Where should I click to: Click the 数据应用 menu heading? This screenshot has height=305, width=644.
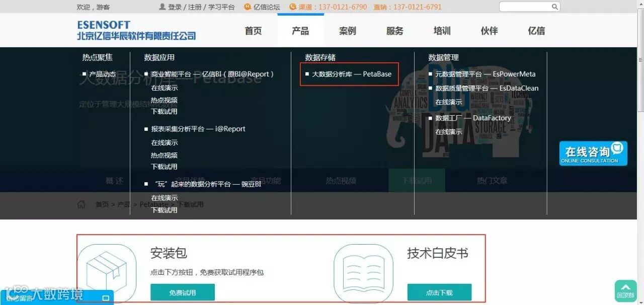(x=159, y=57)
